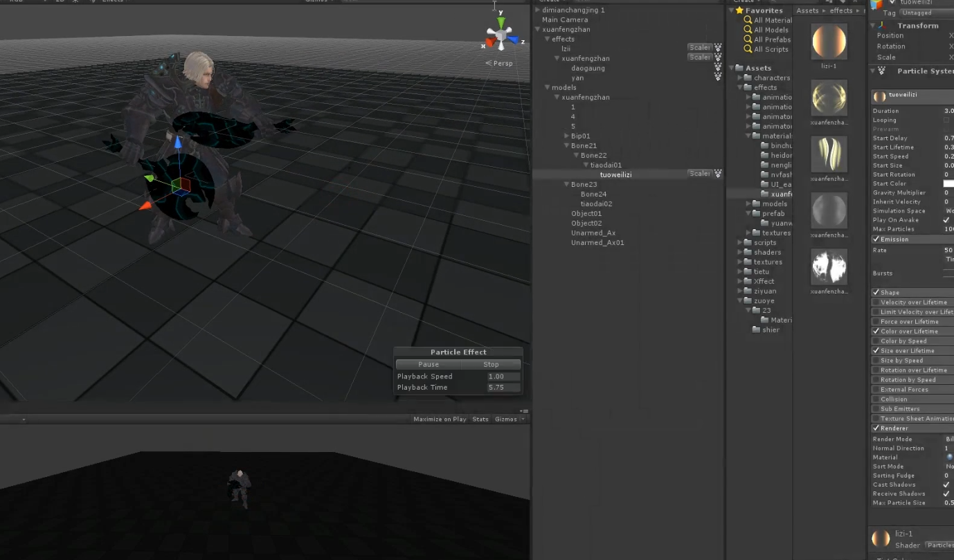Click the Particle System component icon in Inspector

(882, 71)
